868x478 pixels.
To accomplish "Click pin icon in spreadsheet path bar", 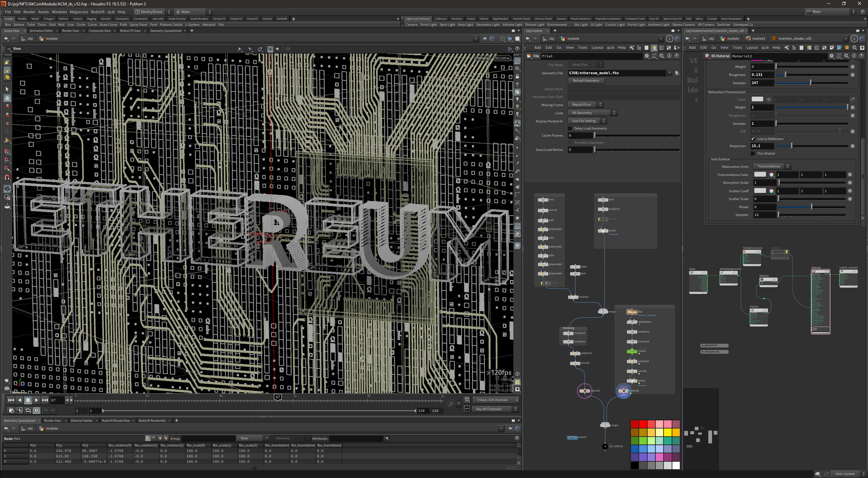I will [x=510, y=429].
